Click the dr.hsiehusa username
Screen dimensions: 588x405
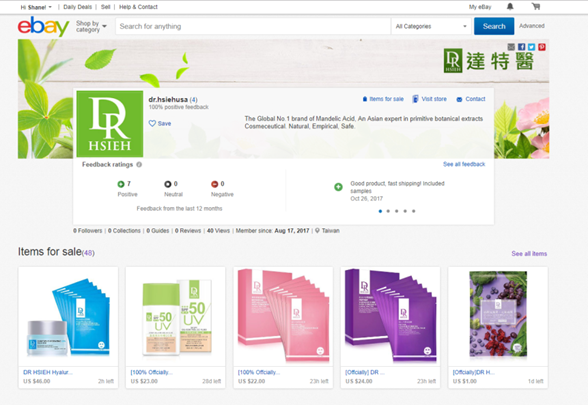pos(168,99)
